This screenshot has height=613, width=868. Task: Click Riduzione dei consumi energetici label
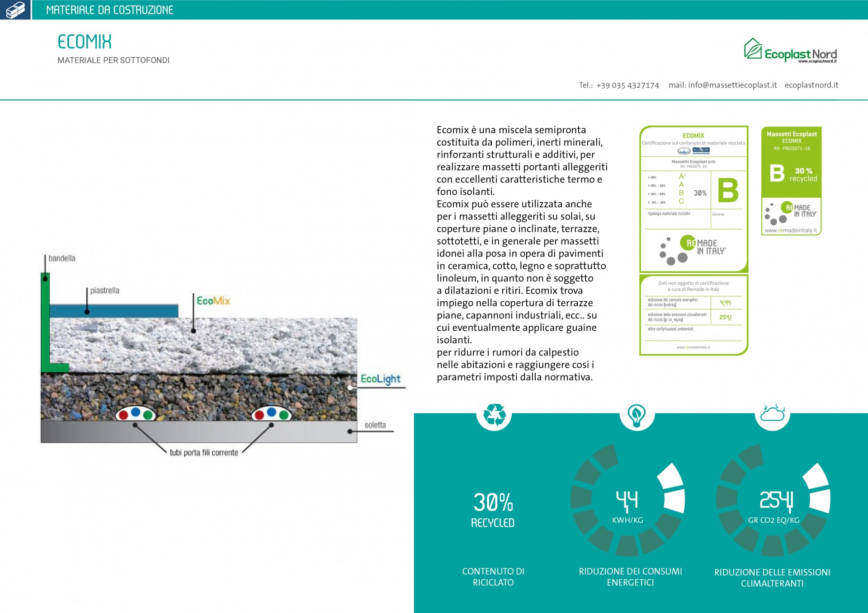(630, 577)
